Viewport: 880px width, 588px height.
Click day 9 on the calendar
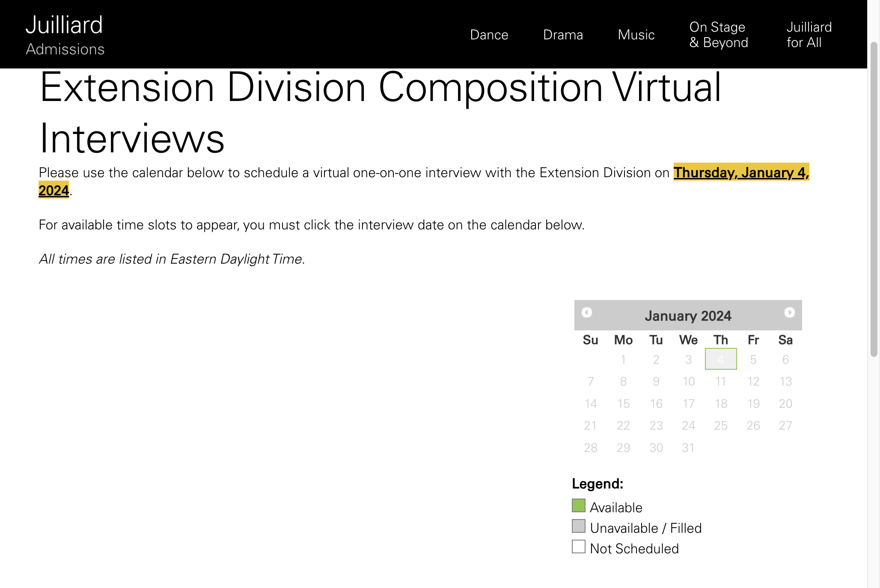click(x=656, y=381)
